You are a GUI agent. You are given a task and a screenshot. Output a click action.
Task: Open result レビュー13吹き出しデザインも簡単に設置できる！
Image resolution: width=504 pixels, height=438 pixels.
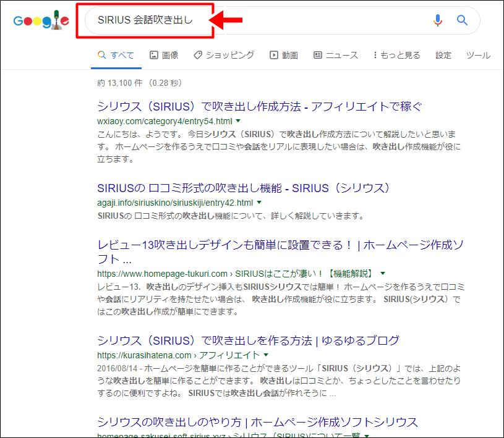(x=280, y=252)
